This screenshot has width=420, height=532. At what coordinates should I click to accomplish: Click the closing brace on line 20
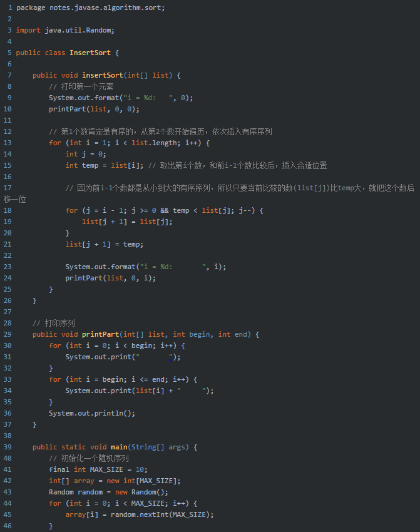(68, 233)
